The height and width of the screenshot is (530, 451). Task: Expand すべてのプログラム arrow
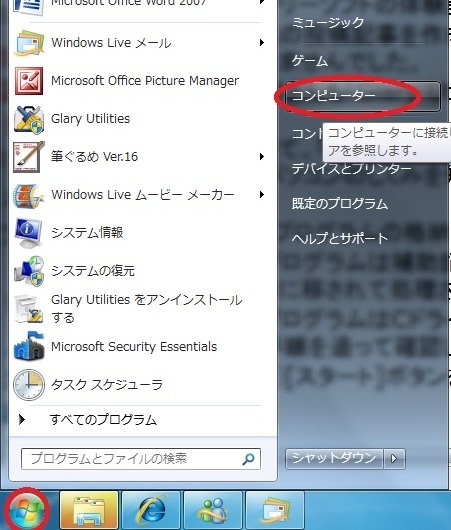click(x=22, y=419)
